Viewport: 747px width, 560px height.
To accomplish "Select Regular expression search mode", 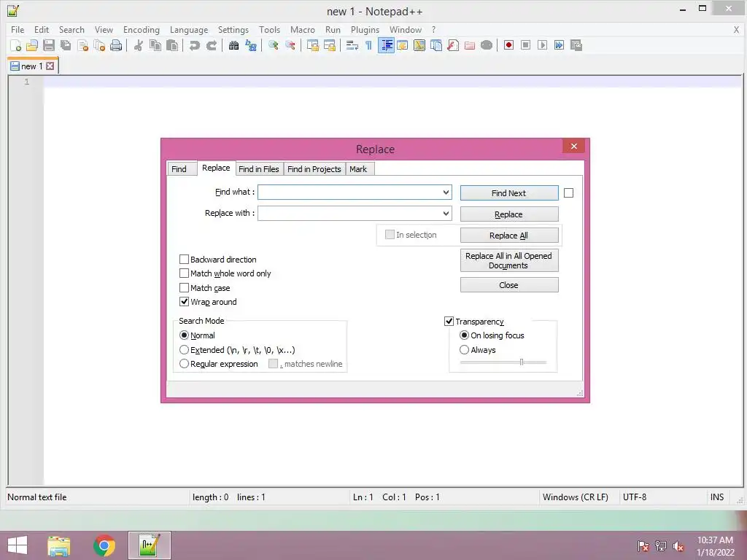I will [184, 364].
